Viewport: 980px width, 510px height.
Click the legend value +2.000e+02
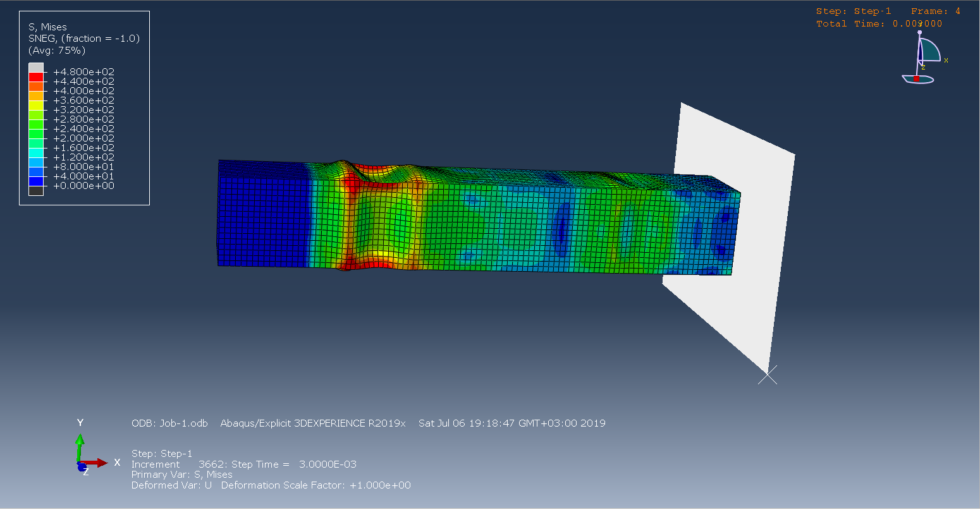click(83, 138)
